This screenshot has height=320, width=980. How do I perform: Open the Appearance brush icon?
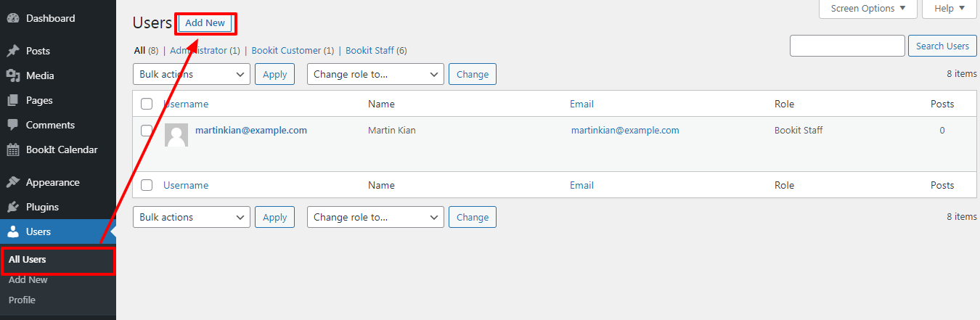13,182
